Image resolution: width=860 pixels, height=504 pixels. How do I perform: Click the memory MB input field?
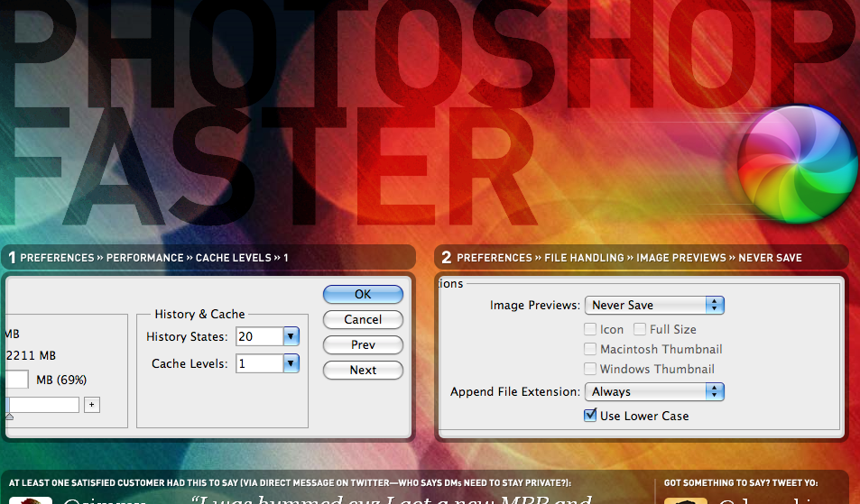pos(17,380)
